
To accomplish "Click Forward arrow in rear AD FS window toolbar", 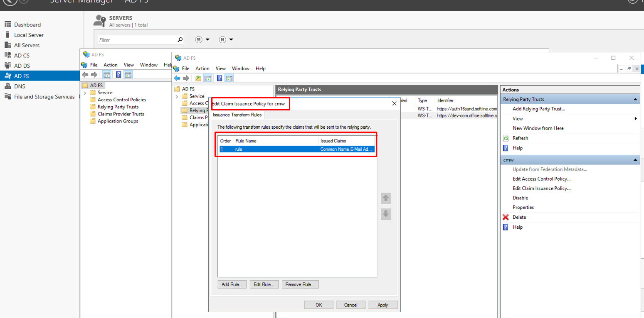I will pyautogui.click(x=94, y=75).
